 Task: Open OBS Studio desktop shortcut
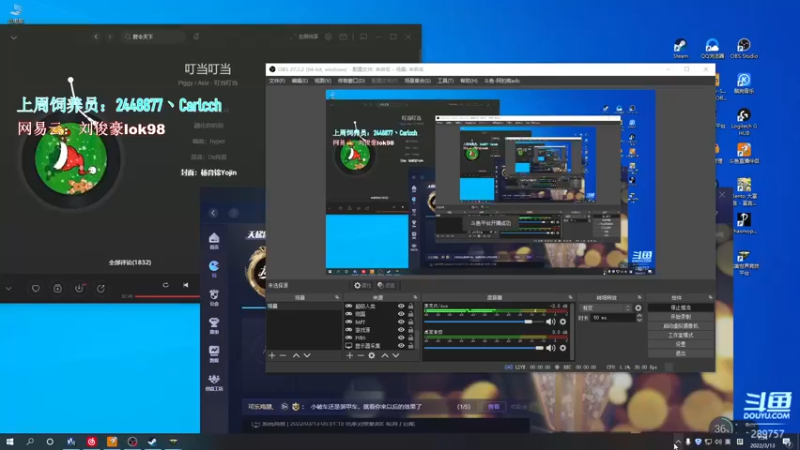(744, 48)
